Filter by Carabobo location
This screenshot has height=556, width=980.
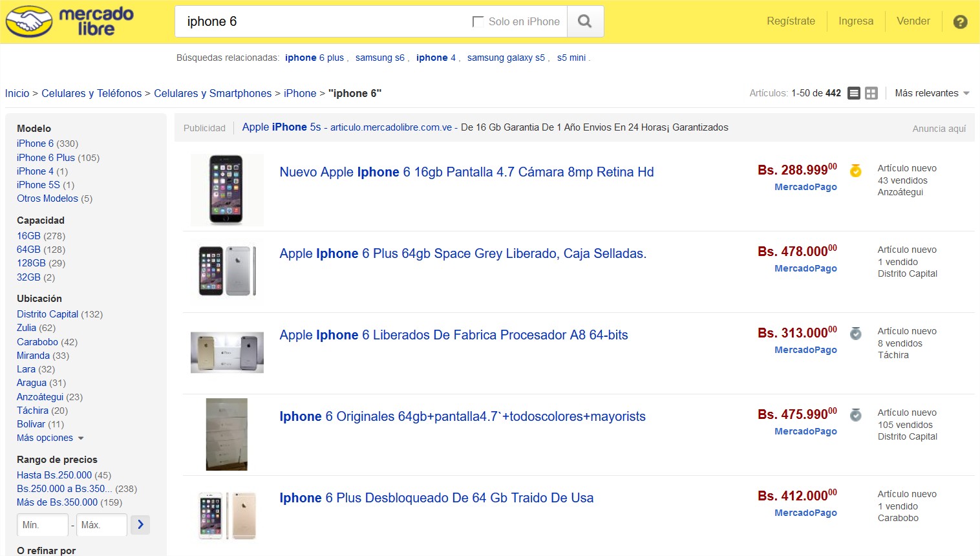coord(37,342)
